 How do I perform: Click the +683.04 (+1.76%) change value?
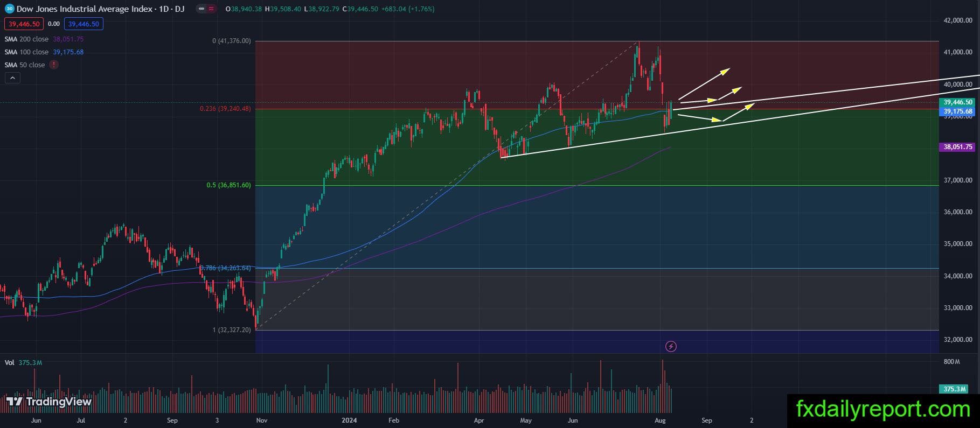(x=408, y=9)
